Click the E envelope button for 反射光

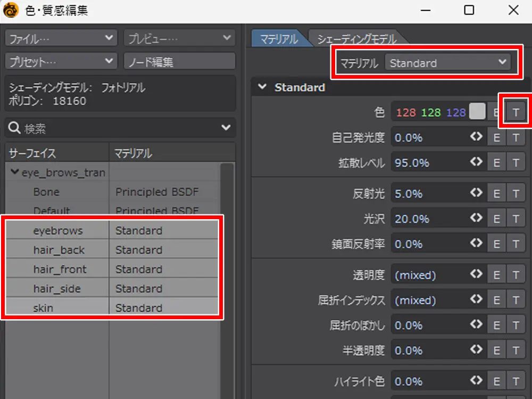pos(496,194)
